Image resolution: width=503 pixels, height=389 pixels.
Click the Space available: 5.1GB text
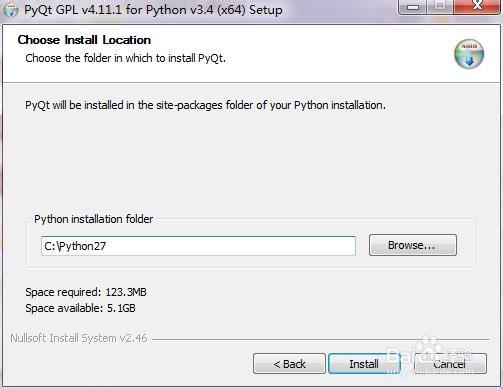tap(80, 308)
